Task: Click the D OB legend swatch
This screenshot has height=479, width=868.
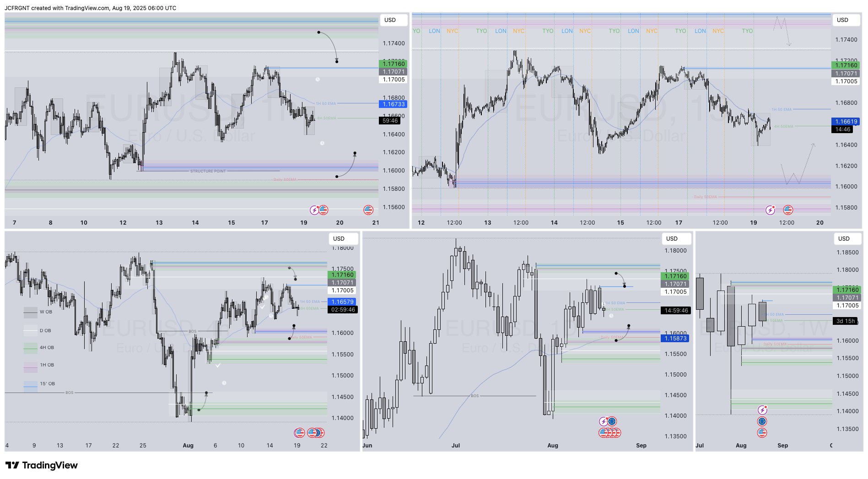Action: point(31,330)
